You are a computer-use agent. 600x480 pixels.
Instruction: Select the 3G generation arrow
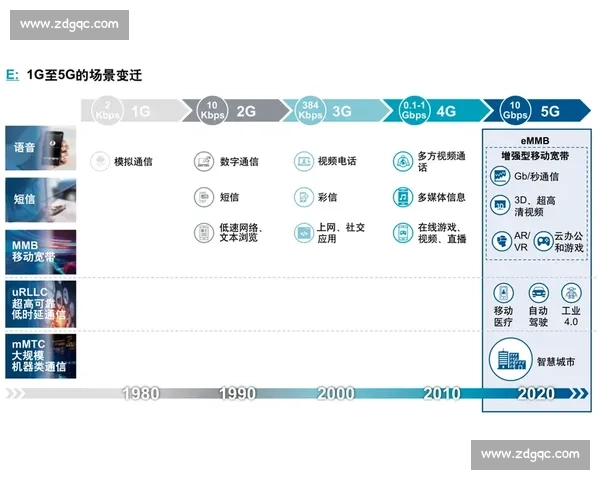tap(338, 111)
